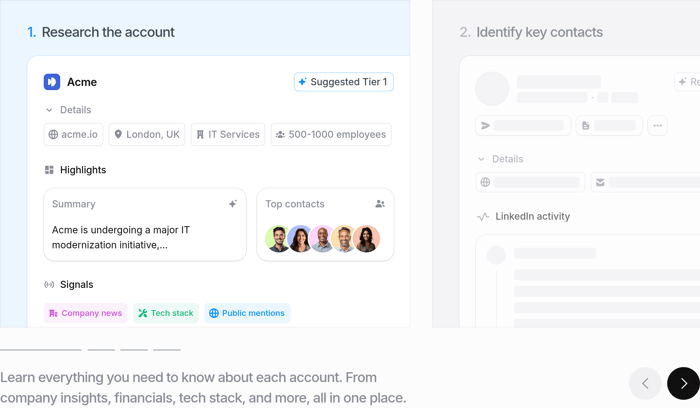
Task: Click the sparkle icon in Summary card
Action: tap(233, 204)
